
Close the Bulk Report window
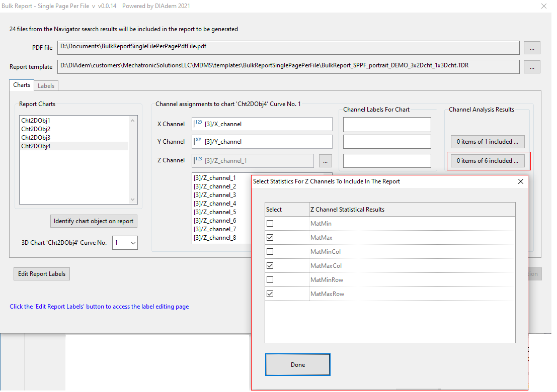pos(543,7)
